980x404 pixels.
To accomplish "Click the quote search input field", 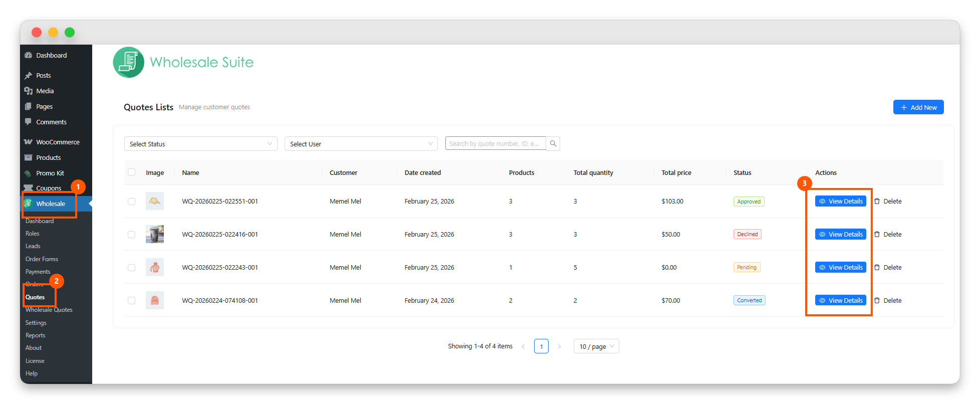I will pos(495,144).
